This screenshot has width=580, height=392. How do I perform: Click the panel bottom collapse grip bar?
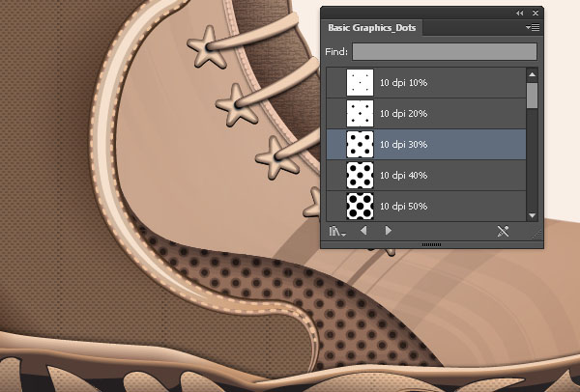coord(431,244)
